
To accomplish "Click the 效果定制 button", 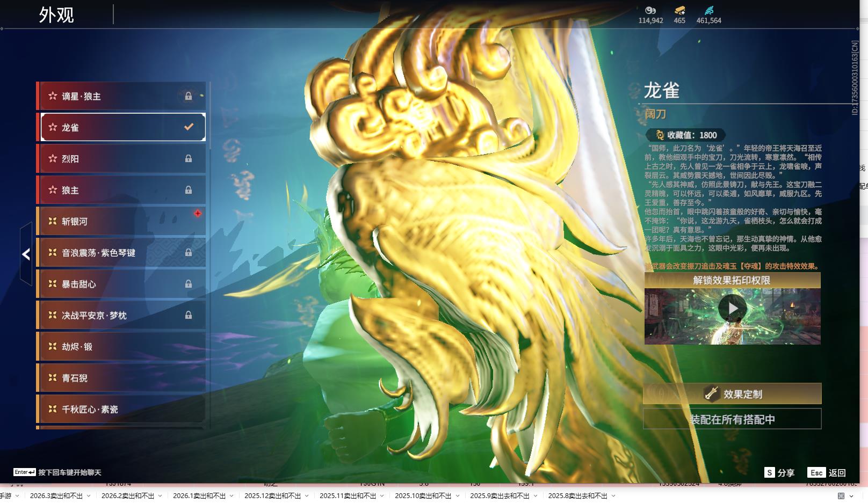I will pyautogui.click(x=732, y=393).
